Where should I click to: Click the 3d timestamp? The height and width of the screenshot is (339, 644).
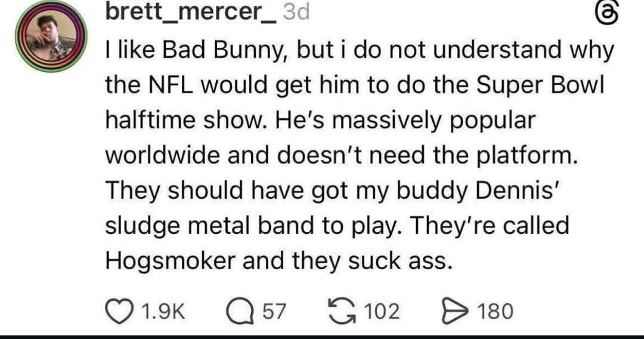point(295,13)
